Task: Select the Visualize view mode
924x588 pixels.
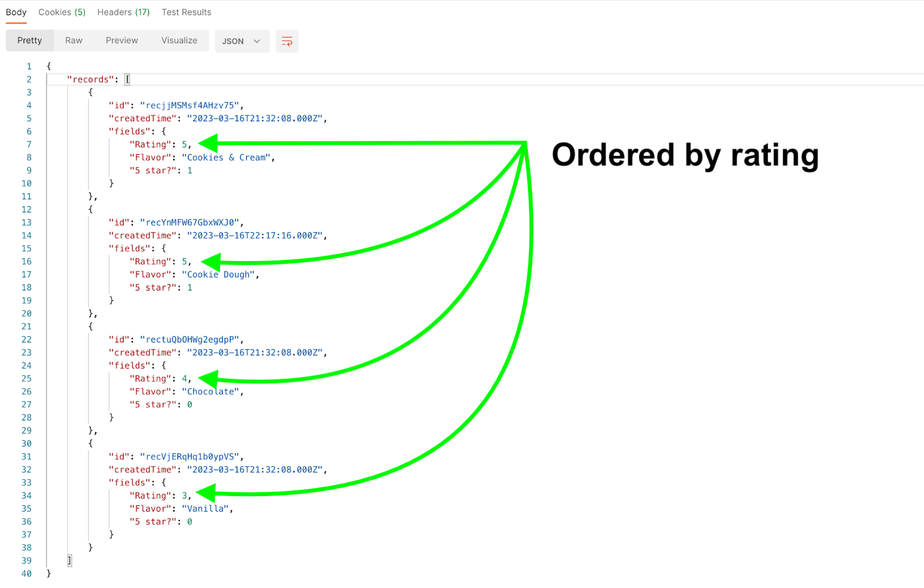Action: coord(180,40)
